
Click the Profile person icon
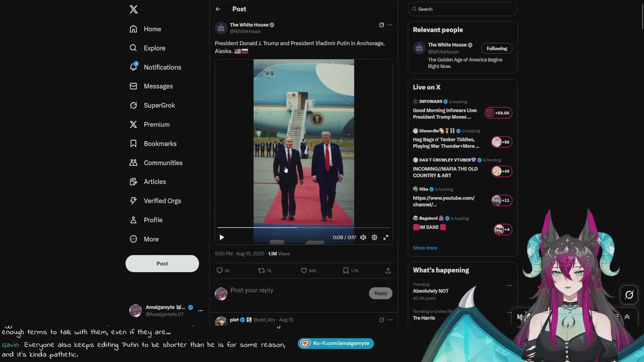pos(133,220)
